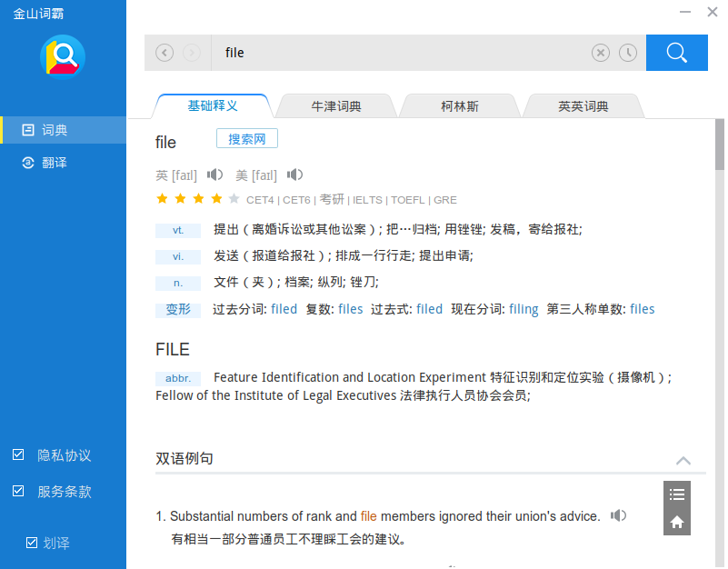Click the search input containing file

coord(401,53)
